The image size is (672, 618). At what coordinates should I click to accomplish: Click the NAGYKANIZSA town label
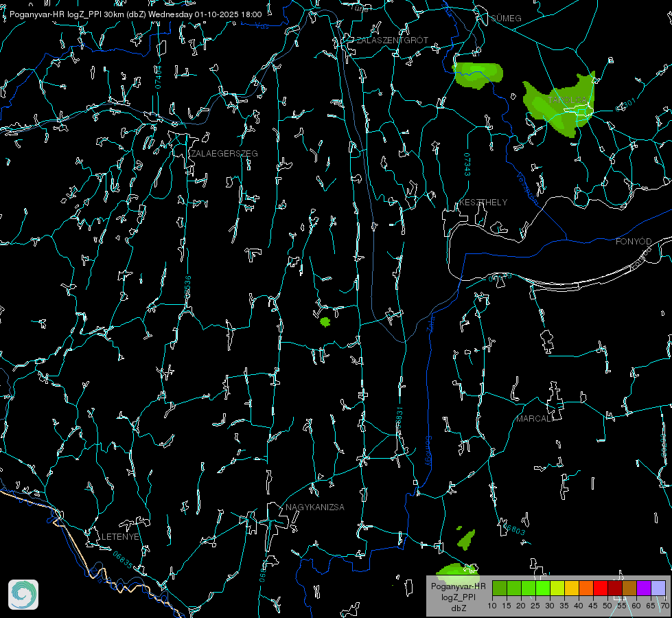coord(315,507)
